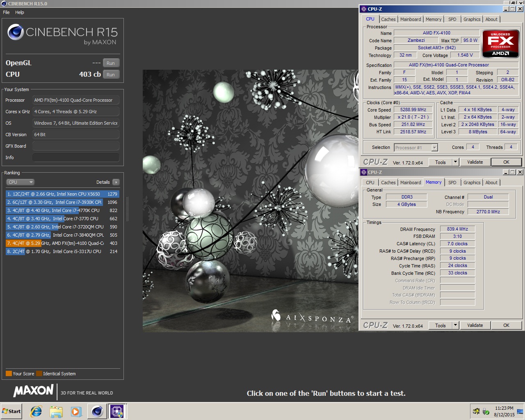Open Memory tab in upper CPU-Z window
The image size is (525, 420).
(434, 19)
